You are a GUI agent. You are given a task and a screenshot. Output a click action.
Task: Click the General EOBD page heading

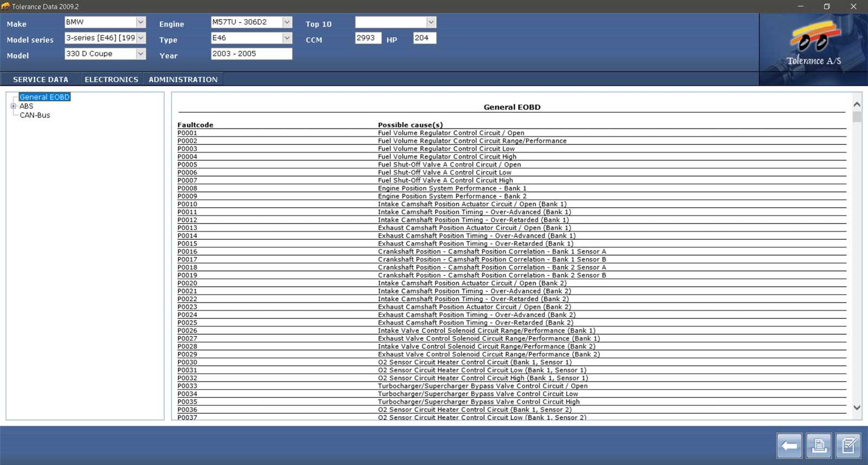(512, 107)
